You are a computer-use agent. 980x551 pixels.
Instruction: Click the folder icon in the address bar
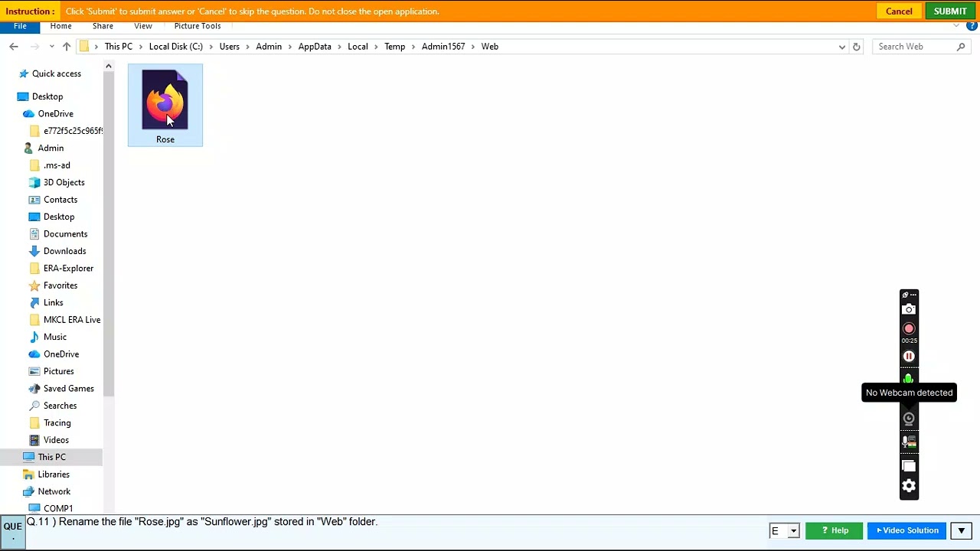coord(84,47)
